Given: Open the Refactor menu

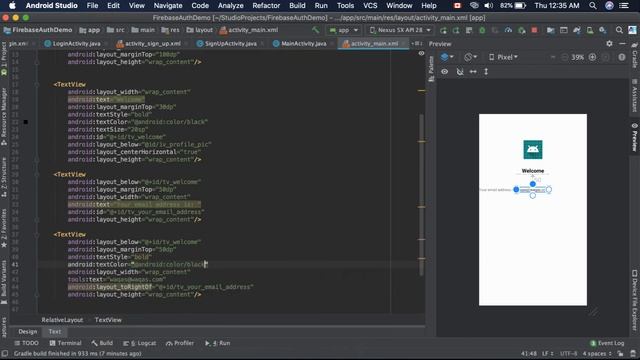Looking at the screenshot, I should pyautogui.click(x=266, y=6).
